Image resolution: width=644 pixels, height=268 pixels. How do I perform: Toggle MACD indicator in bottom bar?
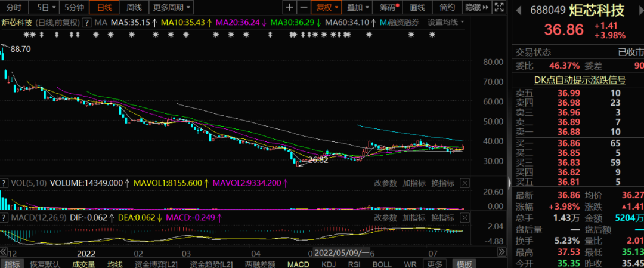[299, 264]
